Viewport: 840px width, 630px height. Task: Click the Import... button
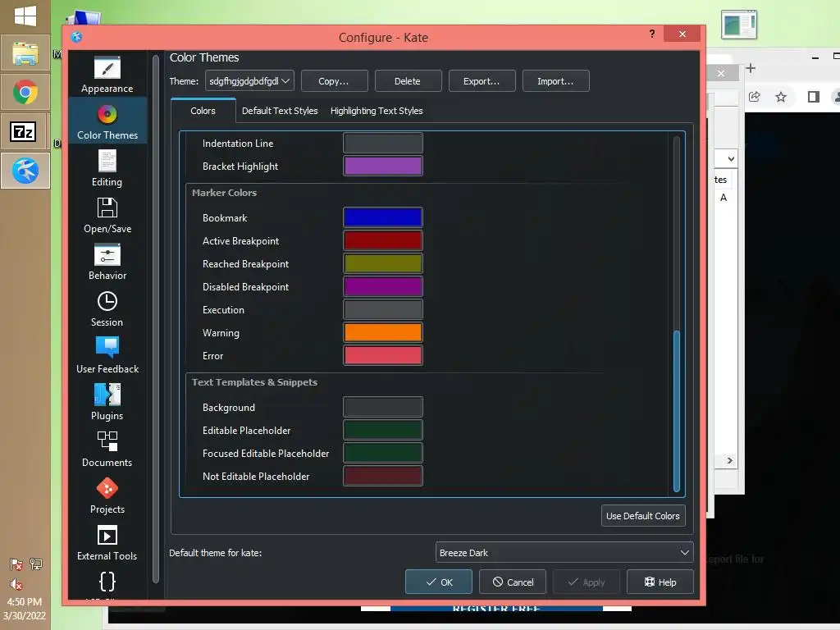coord(556,81)
